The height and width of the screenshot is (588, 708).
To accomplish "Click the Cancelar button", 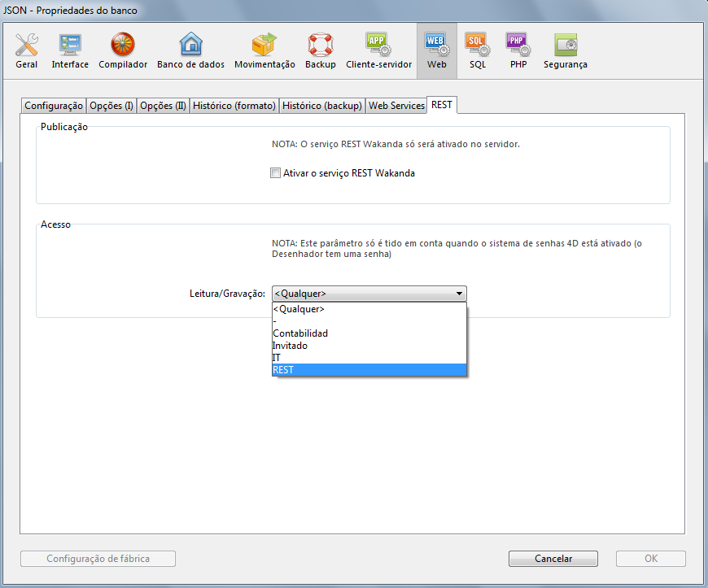I will coord(553,559).
